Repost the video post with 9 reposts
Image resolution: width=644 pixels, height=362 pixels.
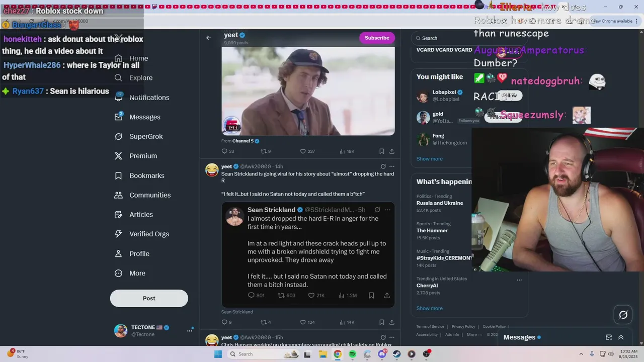pyautogui.click(x=265, y=151)
